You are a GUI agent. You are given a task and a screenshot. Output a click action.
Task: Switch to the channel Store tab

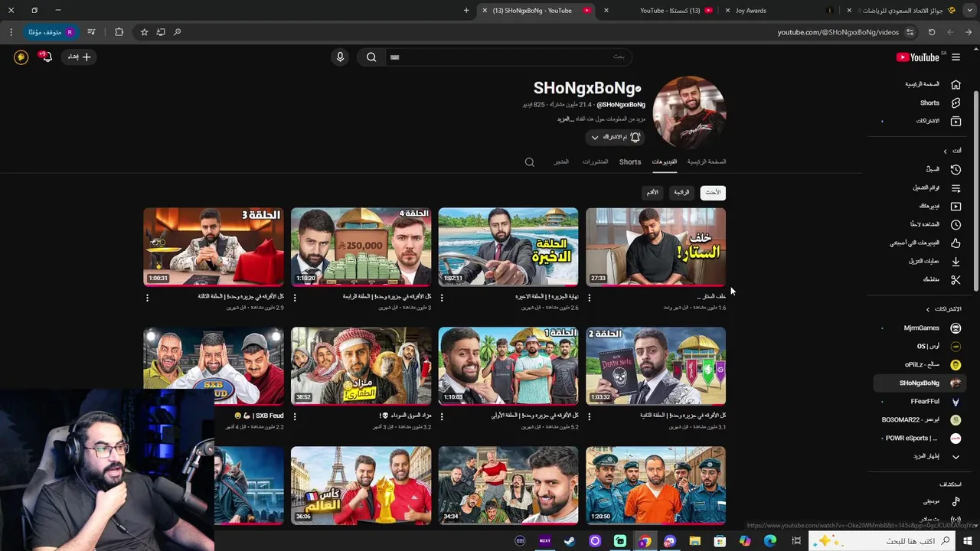[561, 162]
